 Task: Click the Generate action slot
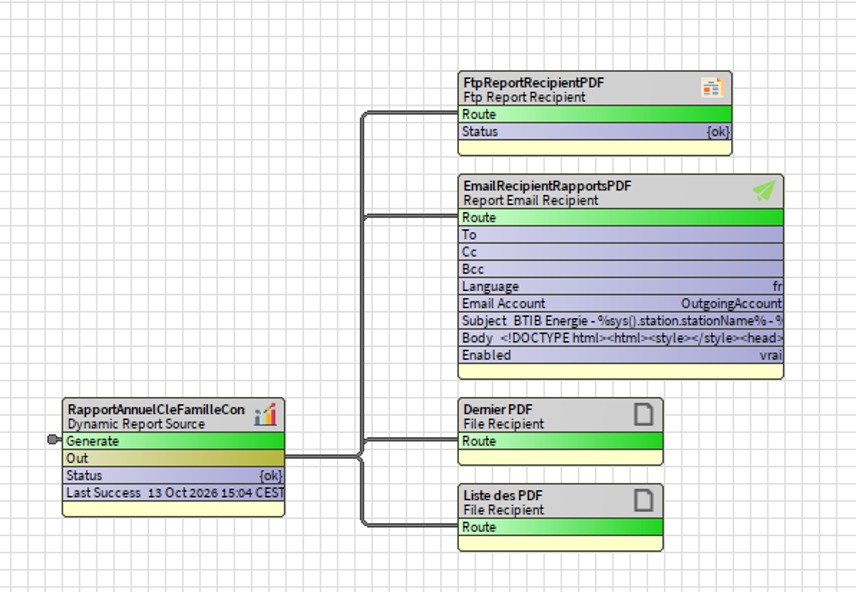(174, 441)
